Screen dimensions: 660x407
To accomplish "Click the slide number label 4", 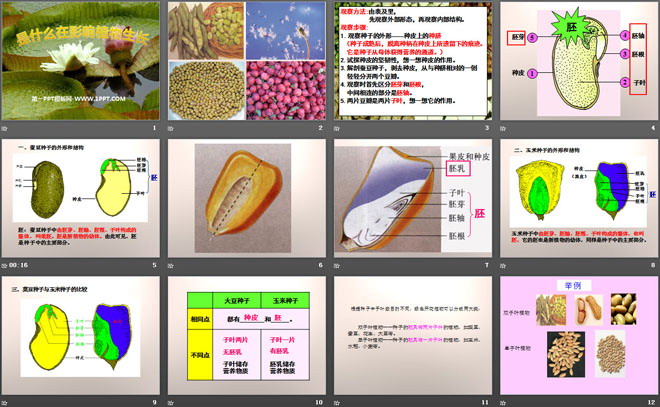I will pos(653,128).
